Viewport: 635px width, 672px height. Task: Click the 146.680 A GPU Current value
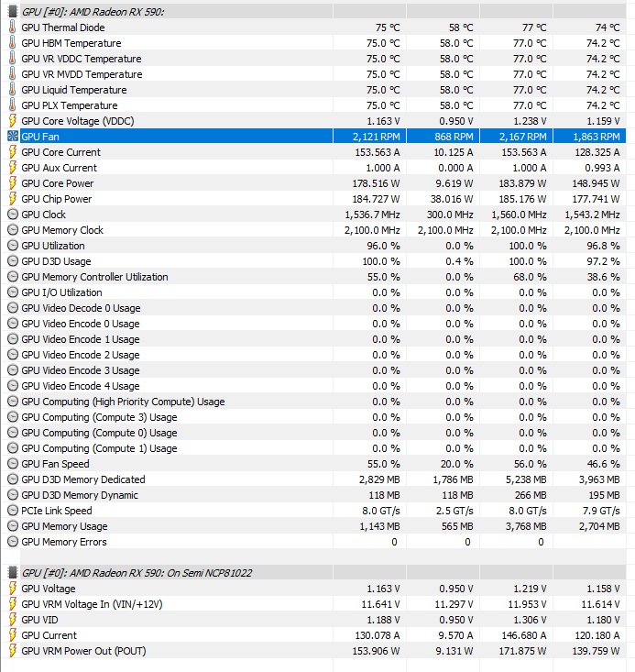[524, 635]
